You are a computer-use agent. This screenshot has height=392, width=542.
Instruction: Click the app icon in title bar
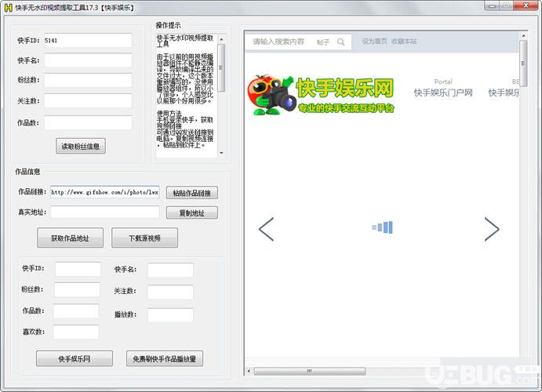(8, 8)
